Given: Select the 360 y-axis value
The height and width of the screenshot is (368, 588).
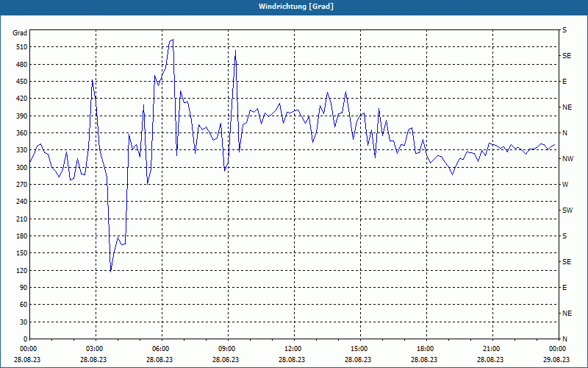Looking at the screenshot, I should click(22, 133).
